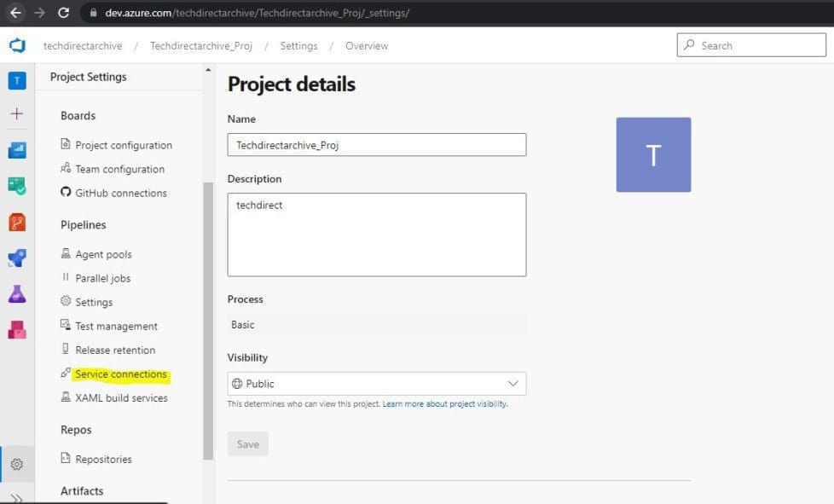
Task: Open Test Plans flask icon
Action: coord(17,293)
